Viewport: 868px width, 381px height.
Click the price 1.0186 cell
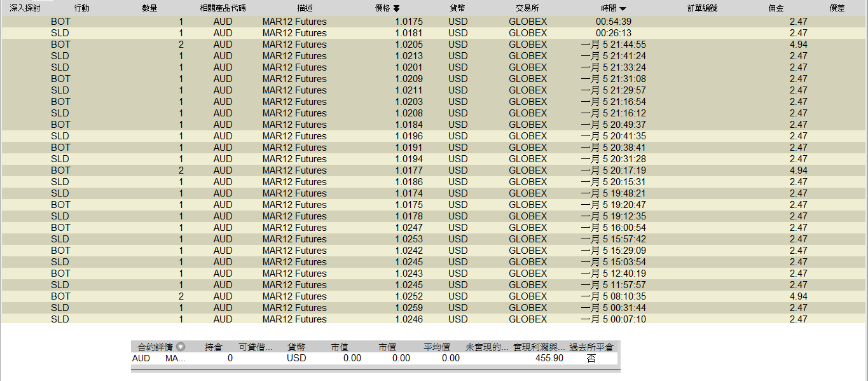pos(409,182)
